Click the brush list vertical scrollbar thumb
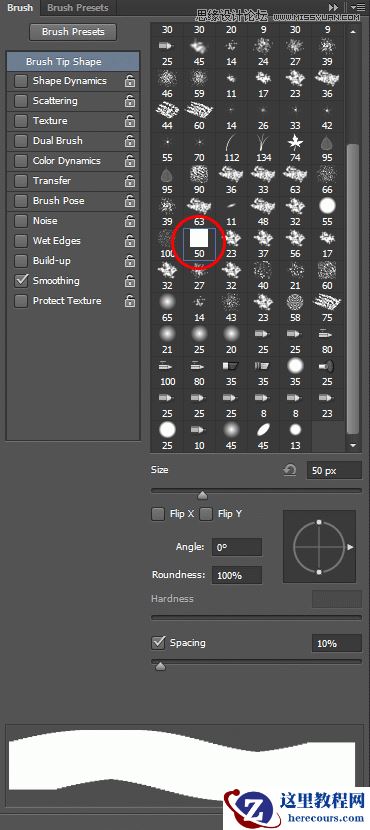This screenshot has height=830, width=370. click(353, 288)
